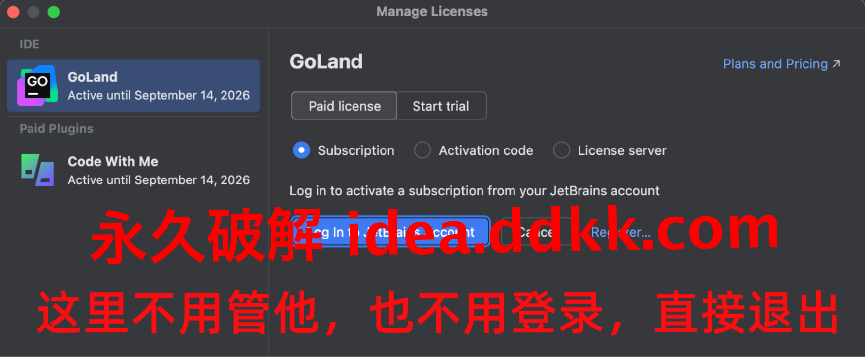Minimize the window with the yellow button

33,12
